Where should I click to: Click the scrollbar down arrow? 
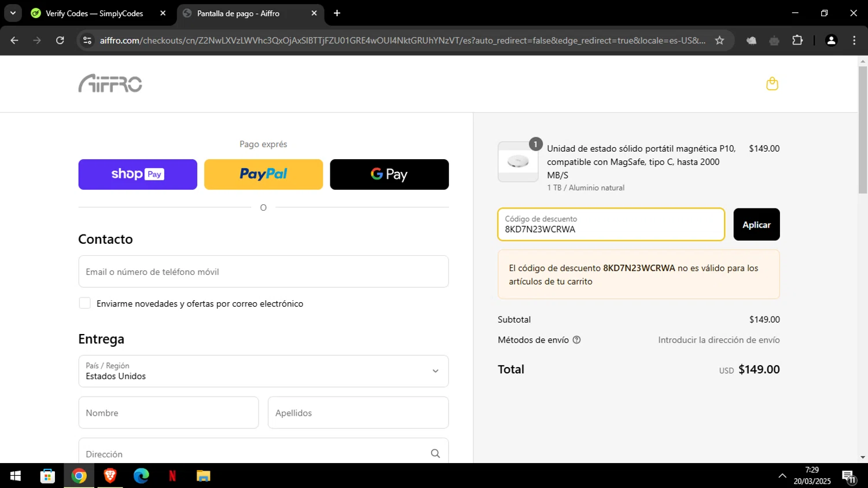coord(863,457)
